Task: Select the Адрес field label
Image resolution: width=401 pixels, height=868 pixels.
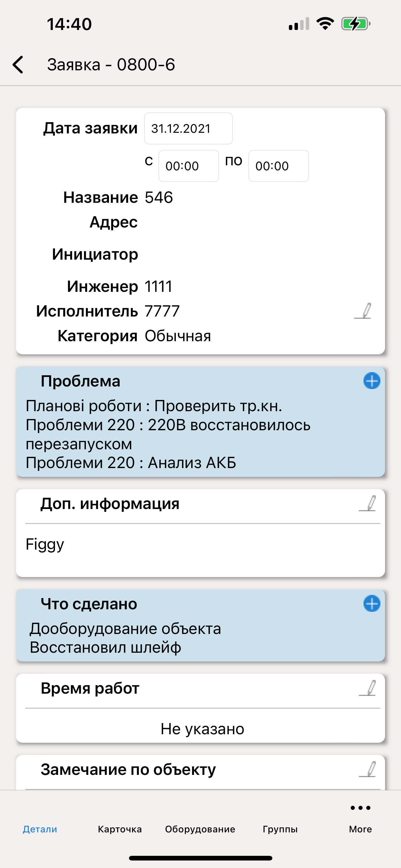Action: coord(113,222)
